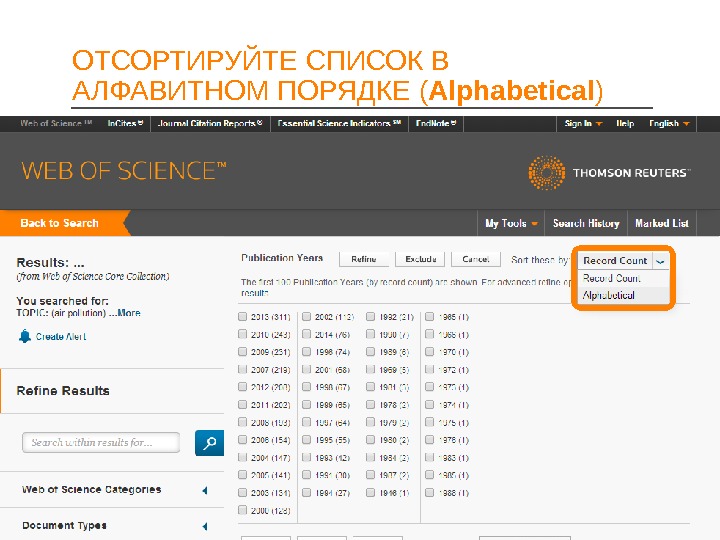Viewport: 720px width, 540px height.
Task: Choose Alphabetical in sort dropdown
Action: click(x=608, y=295)
